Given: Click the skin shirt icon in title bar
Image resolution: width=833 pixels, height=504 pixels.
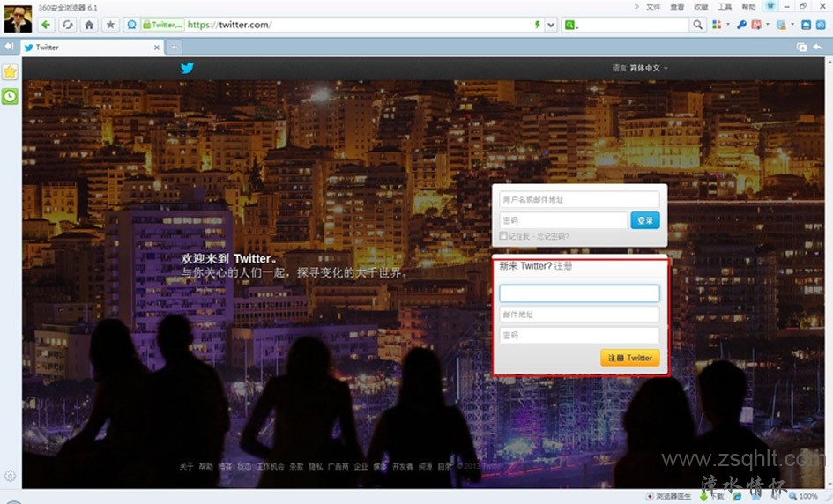Looking at the screenshot, I should [x=770, y=6].
